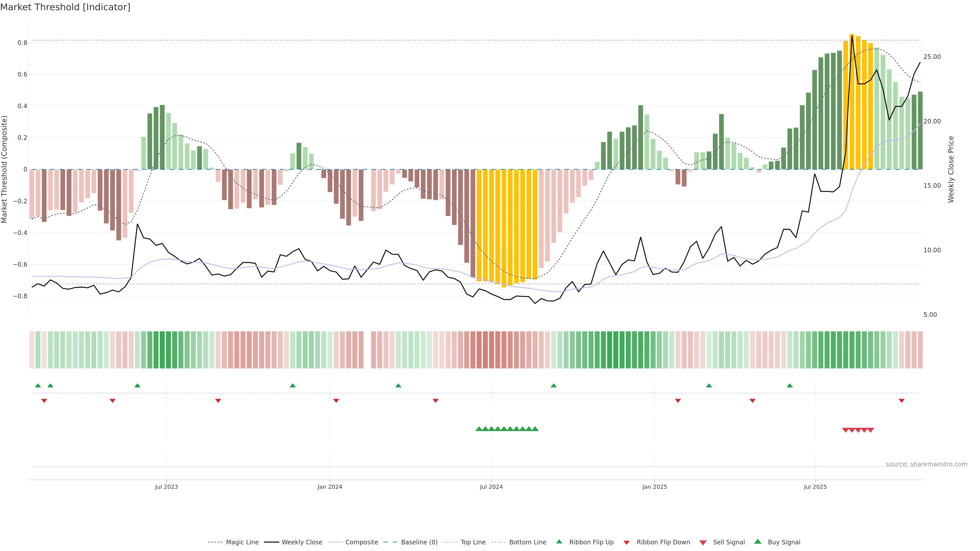Screen dimensions: 980x551
Task: Toggle the Top Line legend entry
Action: (473, 542)
